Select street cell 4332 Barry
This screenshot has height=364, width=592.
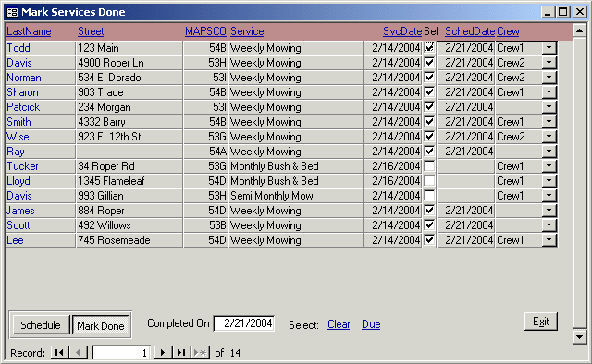tap(129, 122)
